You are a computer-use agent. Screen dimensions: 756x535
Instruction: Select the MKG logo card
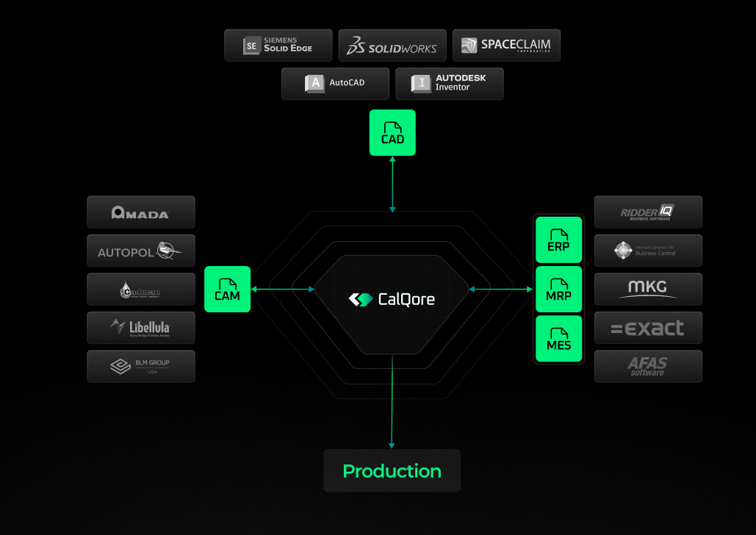pos(648,289)
